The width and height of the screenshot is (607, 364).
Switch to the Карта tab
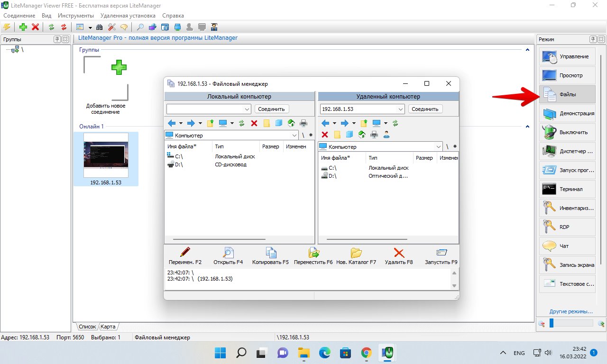click(x=108, y=327)
